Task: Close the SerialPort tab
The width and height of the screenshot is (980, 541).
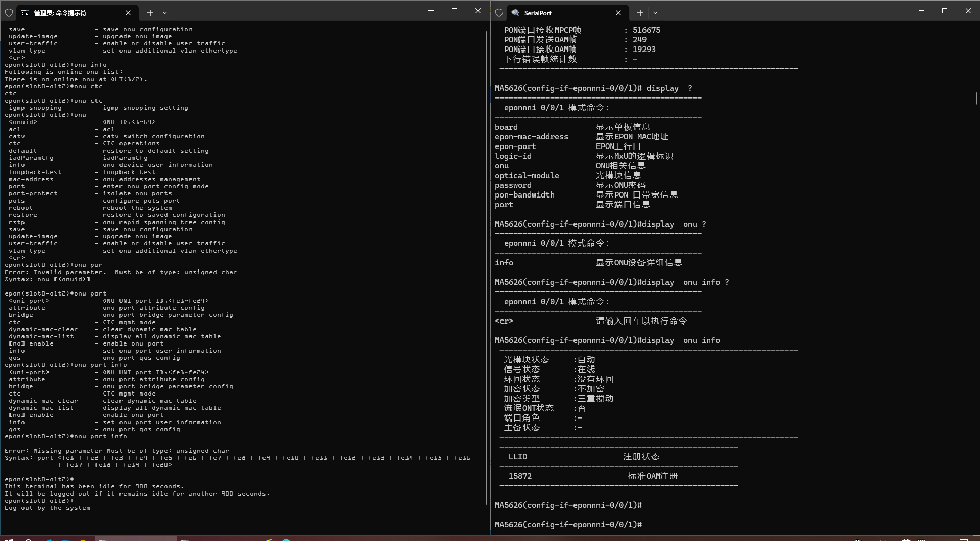Action: 618,13
